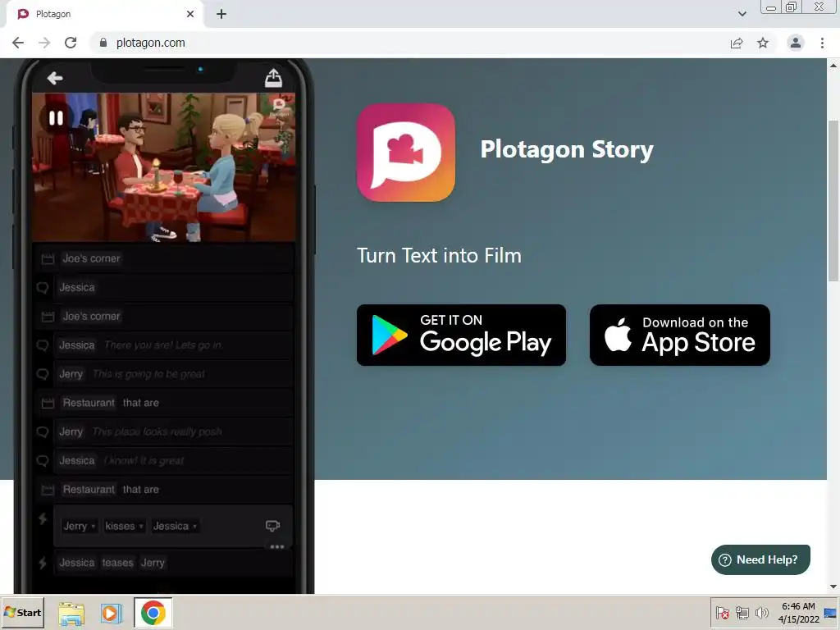Click the lightning bolt icon beside Jerry kisses
Viewport: 840px width, 630px height.
point(43,518)
